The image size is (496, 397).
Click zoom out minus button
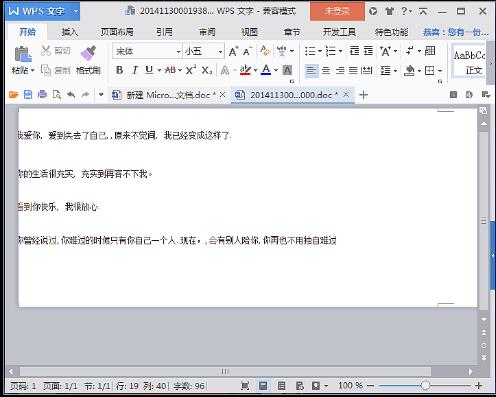point(371,386)
